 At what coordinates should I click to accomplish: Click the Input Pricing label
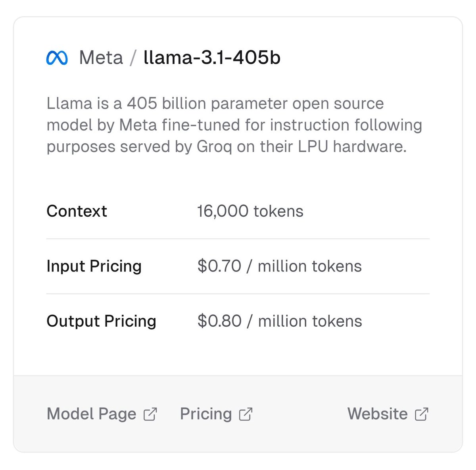coord(94,266)
